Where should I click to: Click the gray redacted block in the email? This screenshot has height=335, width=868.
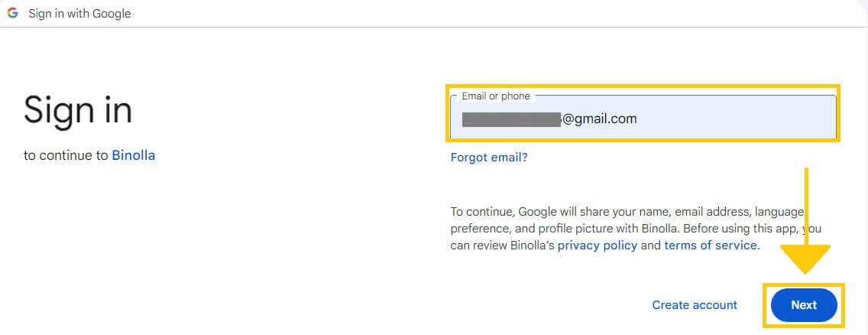511,119
